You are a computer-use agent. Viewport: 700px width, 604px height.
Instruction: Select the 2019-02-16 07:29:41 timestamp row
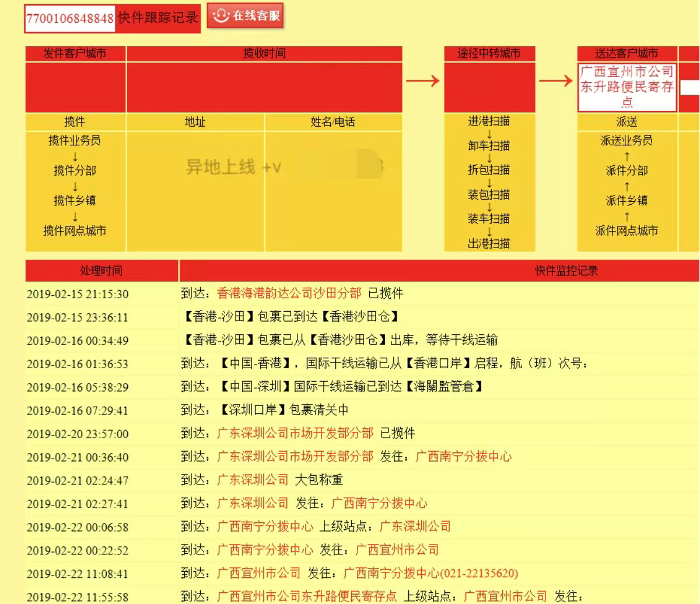(x=78, y=410)
